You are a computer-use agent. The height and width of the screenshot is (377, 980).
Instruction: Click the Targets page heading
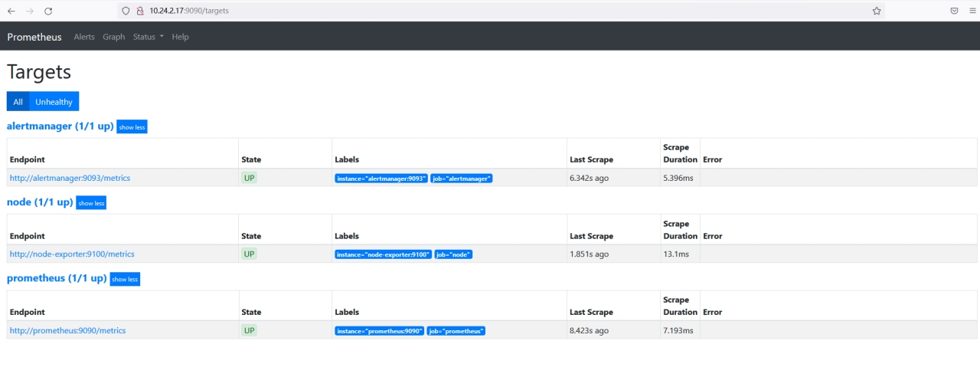tap(39, 72)
